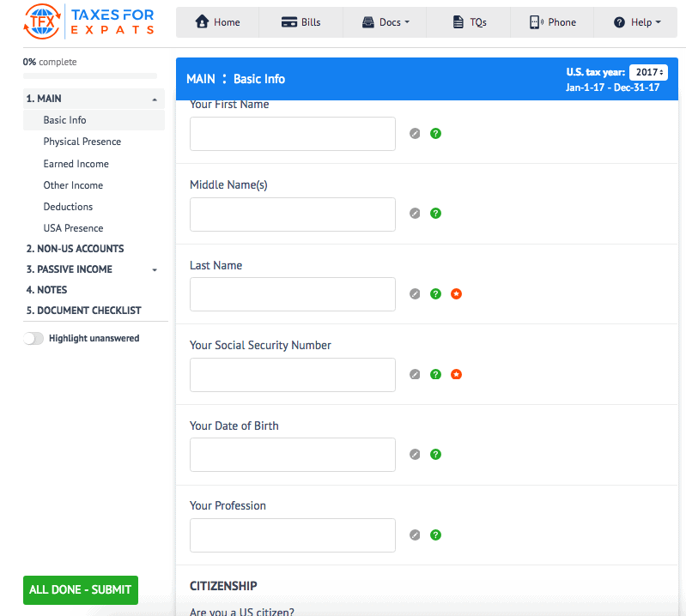
Task: Open the U.S. tax year 2017 dropdown
Action: click(649, 72)
